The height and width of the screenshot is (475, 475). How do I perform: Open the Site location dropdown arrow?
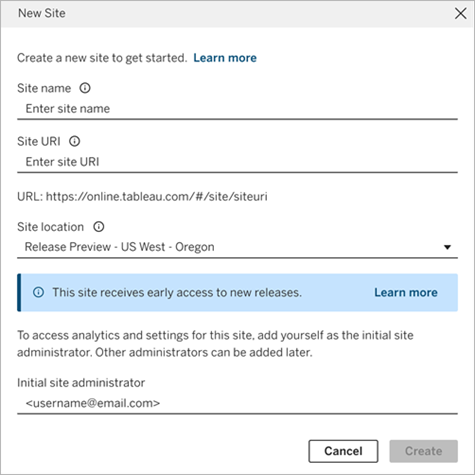pos(447,247)
